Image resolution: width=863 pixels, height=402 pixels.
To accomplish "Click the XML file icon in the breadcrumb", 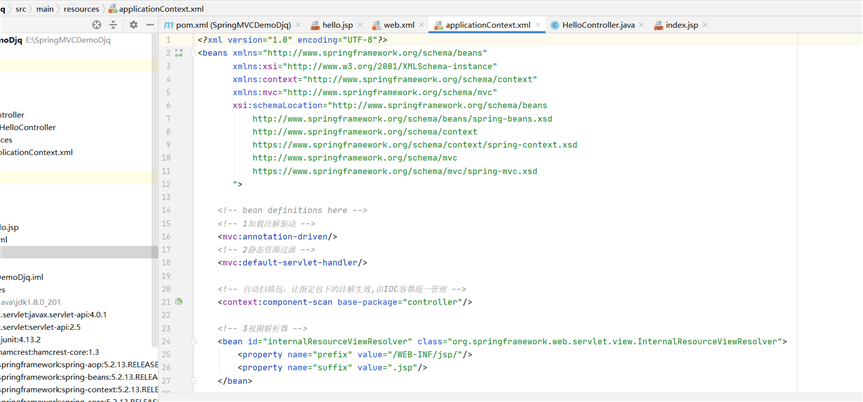I will (113, 9).
